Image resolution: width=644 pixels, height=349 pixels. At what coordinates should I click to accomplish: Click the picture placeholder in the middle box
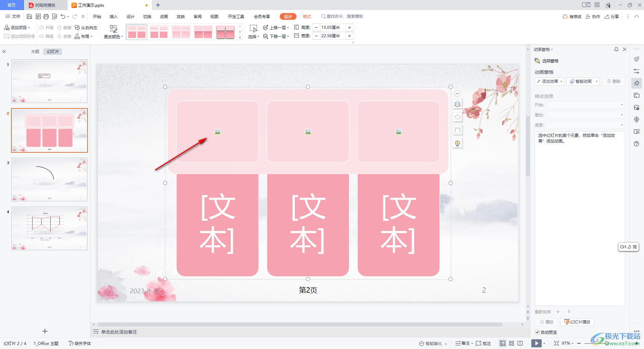[308, 132]
